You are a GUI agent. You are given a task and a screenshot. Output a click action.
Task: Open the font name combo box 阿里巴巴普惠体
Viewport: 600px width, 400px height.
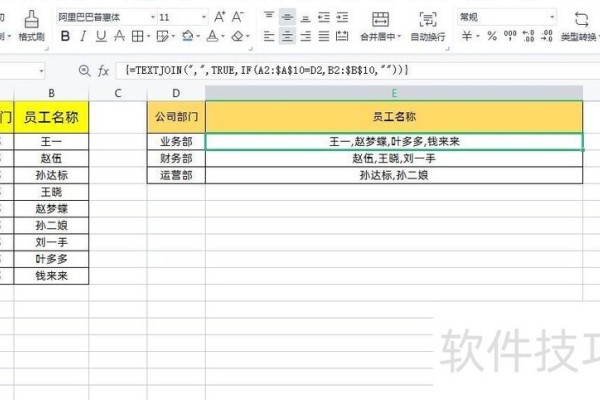pos(106,17)
